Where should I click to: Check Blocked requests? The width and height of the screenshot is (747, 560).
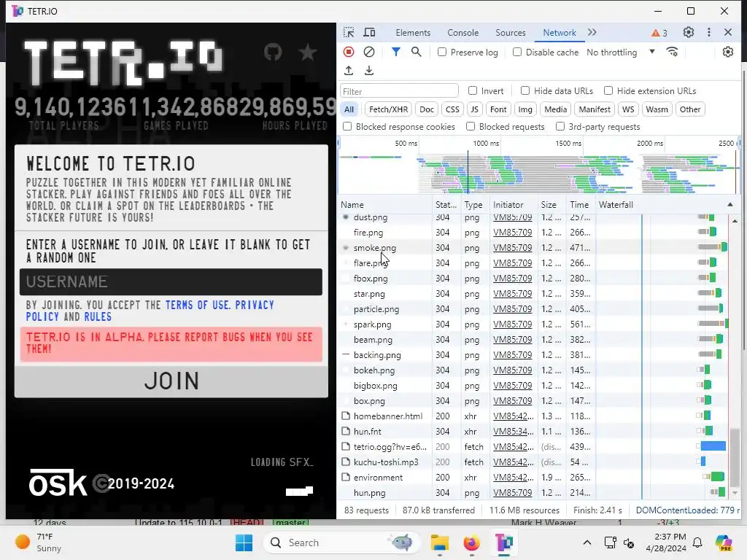[471, 126]
